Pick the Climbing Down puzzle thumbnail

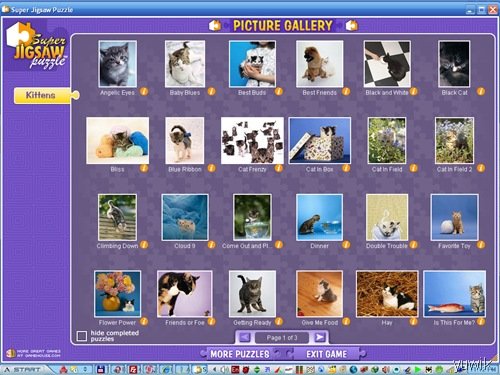coord(117,217)
